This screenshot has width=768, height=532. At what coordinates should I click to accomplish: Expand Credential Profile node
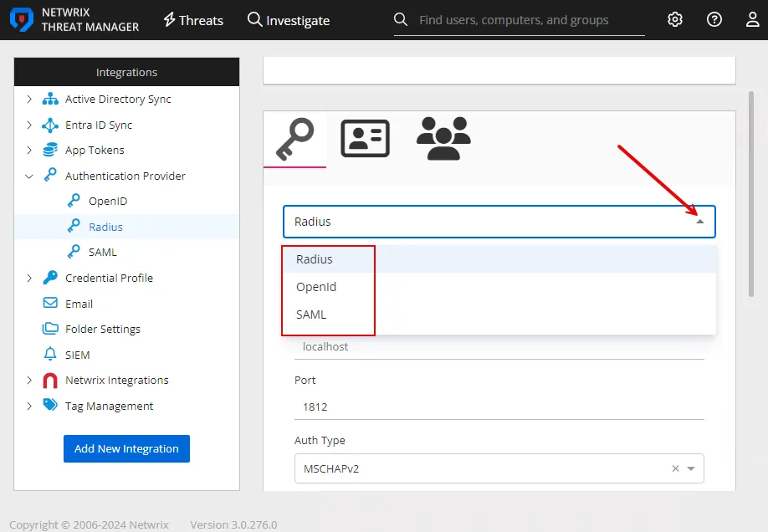click(29, 278)
